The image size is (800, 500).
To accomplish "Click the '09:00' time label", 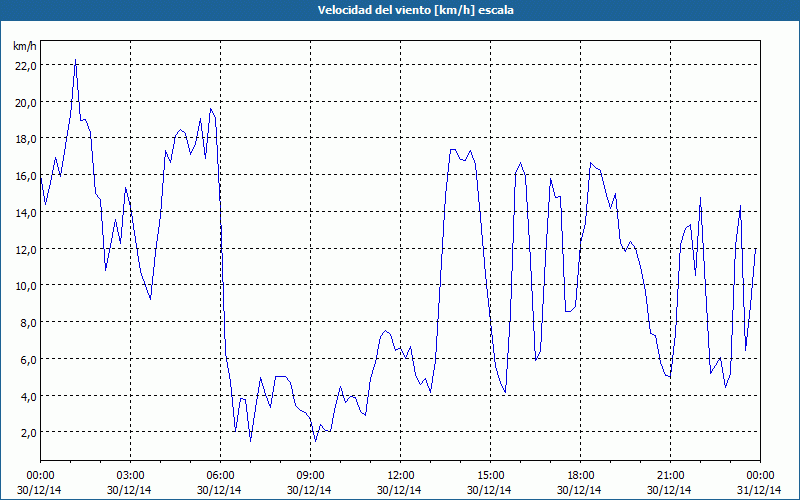I will 310,476.
